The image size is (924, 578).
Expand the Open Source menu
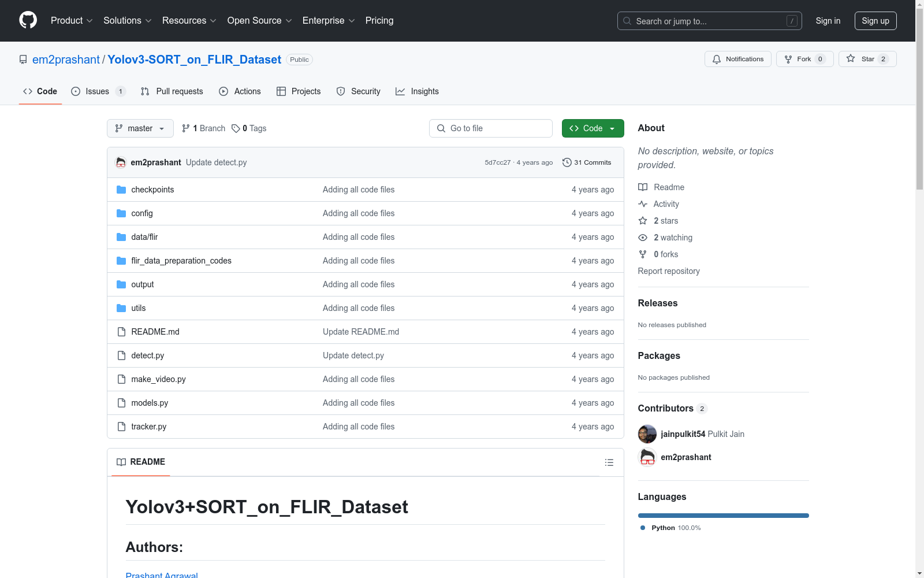click(260, 20)
